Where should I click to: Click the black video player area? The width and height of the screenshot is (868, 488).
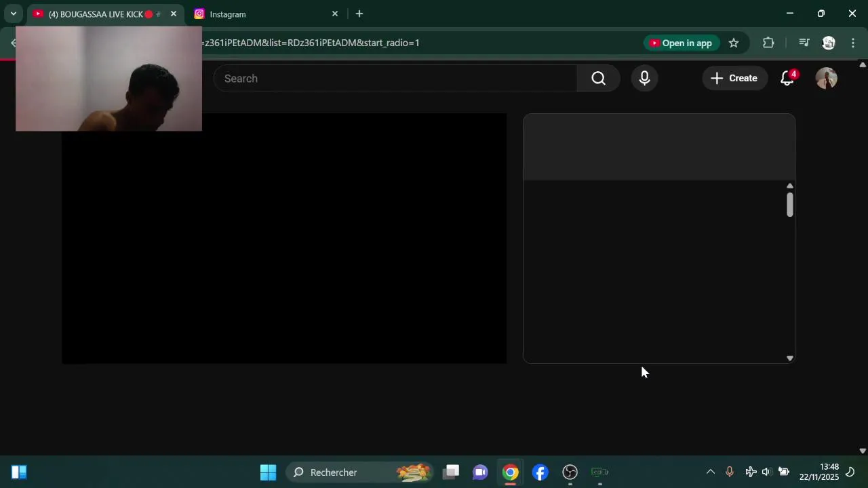pyautogui.click(x=284, y=239)
